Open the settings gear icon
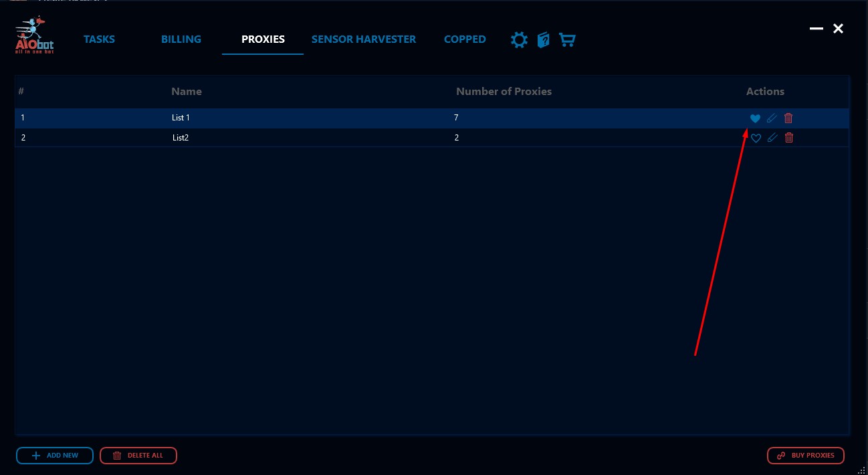 pos(519,40)
